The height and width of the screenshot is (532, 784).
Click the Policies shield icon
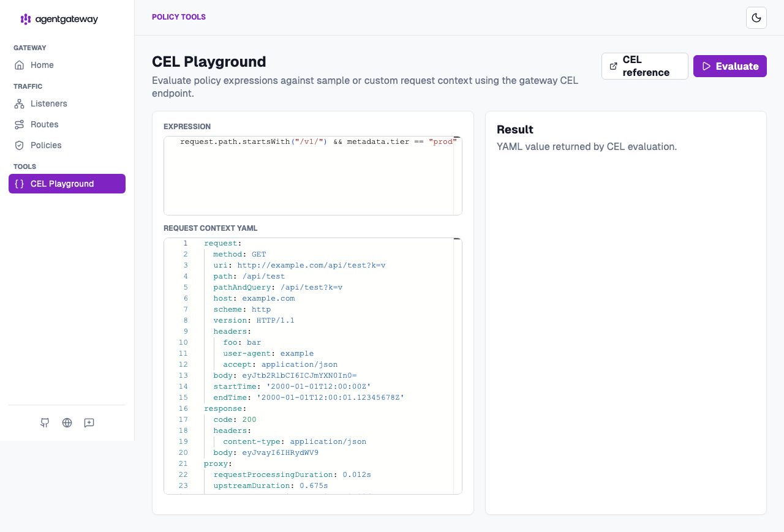point(20,145)
